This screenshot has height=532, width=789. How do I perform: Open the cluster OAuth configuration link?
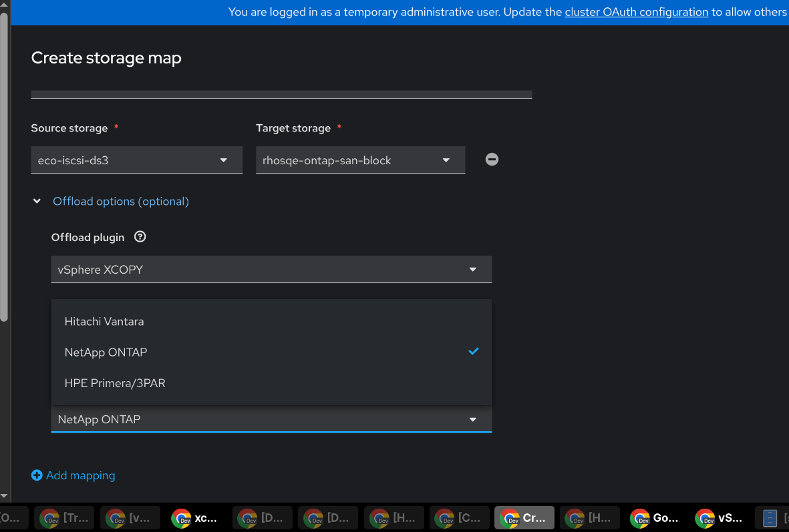pyautogui.click(x=637, y=12)
